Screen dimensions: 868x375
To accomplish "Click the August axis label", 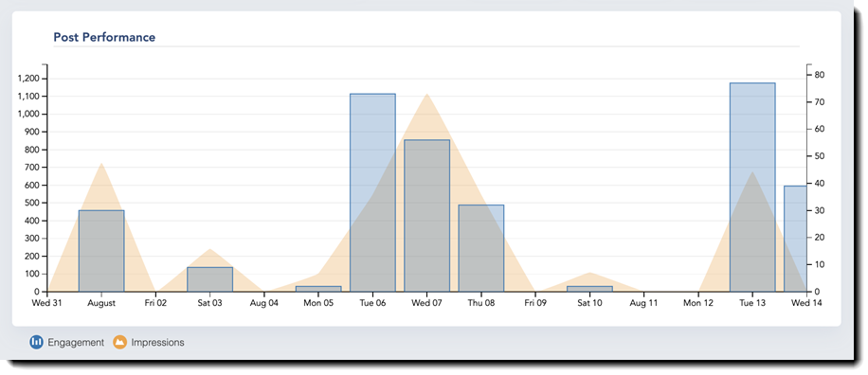I will click(101, 303).
